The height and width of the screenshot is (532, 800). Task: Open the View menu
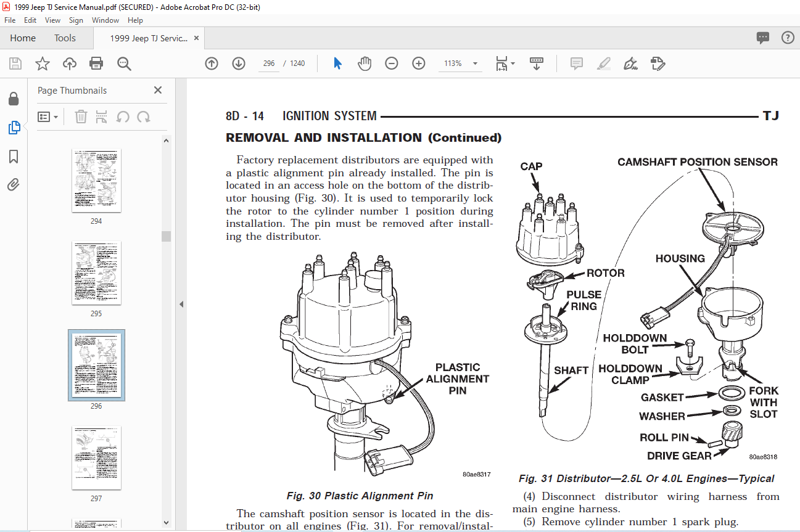click(x=53, y=20)
